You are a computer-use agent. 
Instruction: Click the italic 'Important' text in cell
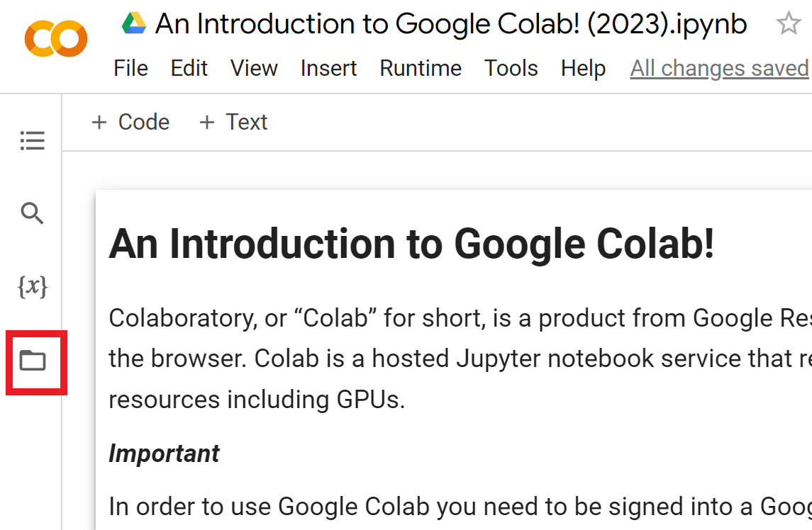[164, 453]
